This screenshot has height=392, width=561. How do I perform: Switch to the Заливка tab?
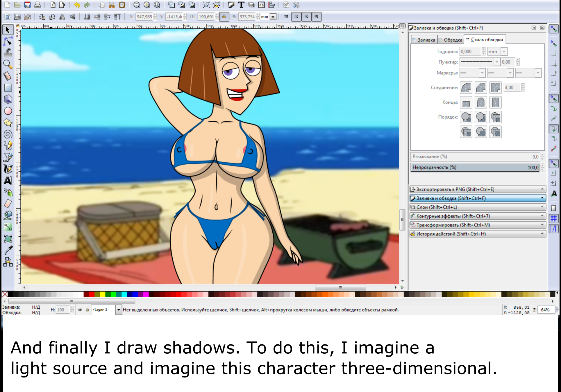424,40
